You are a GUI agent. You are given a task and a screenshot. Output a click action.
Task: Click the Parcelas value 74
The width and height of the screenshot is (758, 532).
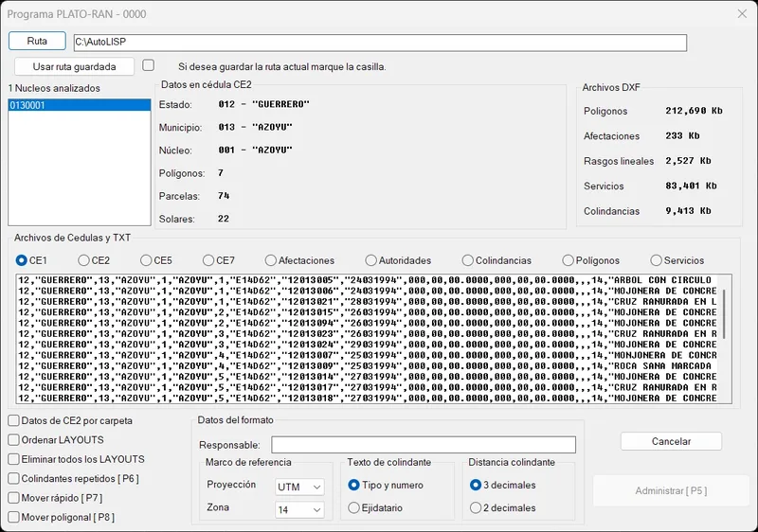click(x=224, y=196)
